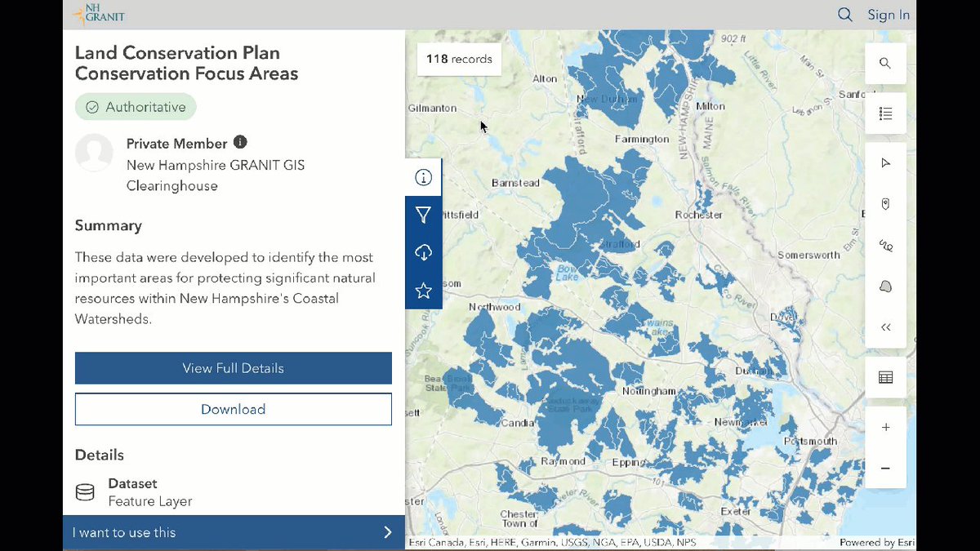Click the Authoritative badge

point(136,107)
